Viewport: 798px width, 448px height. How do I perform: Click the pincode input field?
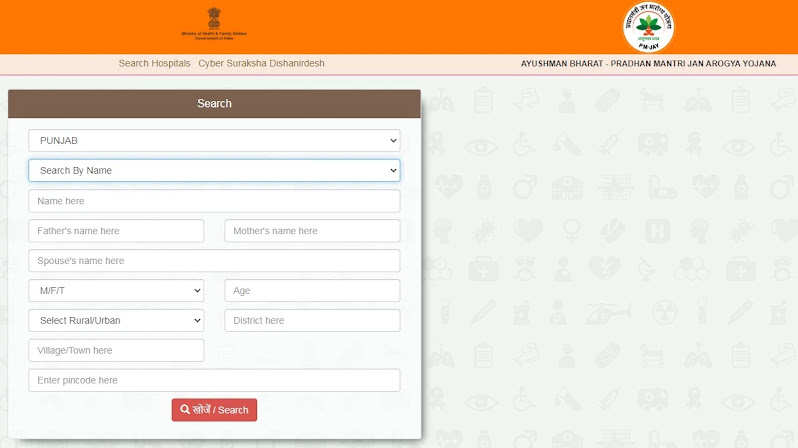point(214,380)
